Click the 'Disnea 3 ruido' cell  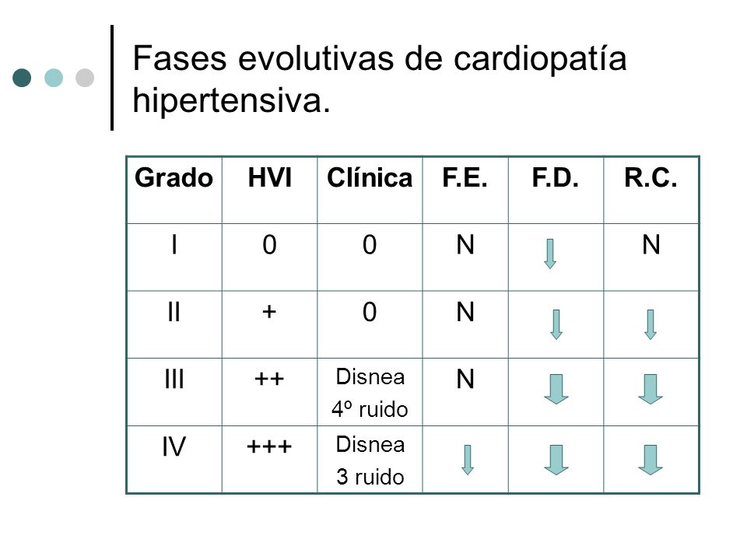pos(370,460)
